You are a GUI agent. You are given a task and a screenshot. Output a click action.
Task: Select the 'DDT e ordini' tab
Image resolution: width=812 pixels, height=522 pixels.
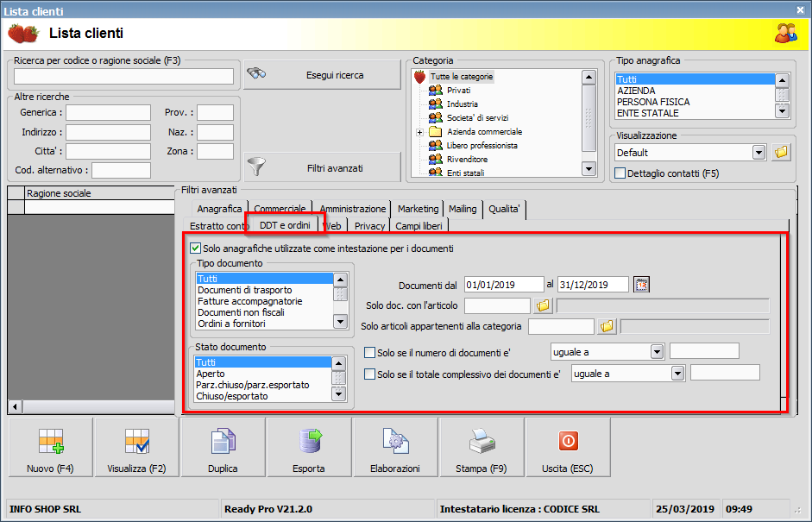pos(286,224)
